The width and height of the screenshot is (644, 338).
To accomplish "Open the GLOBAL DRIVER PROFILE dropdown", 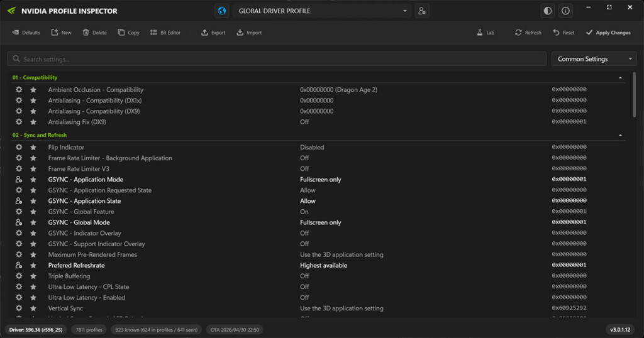I will tap(321, 11).
